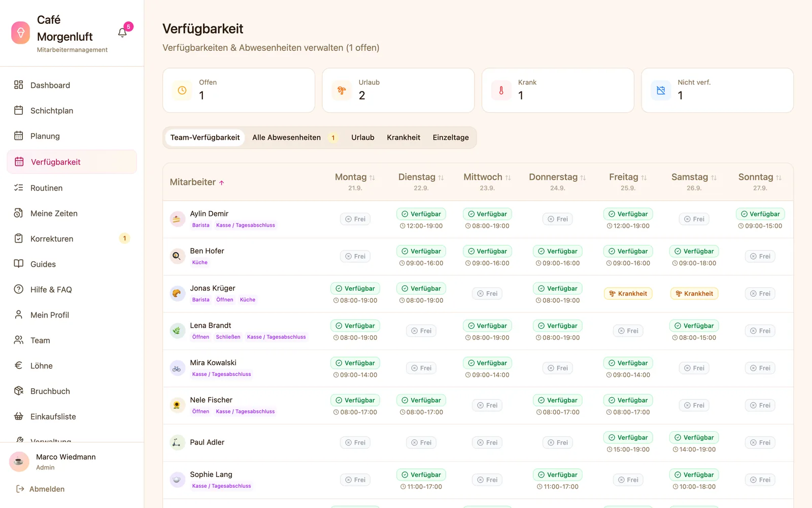Click the Schichtplan calendar icon
This screenshot has width=812, height=508.
tap(19, 110)
